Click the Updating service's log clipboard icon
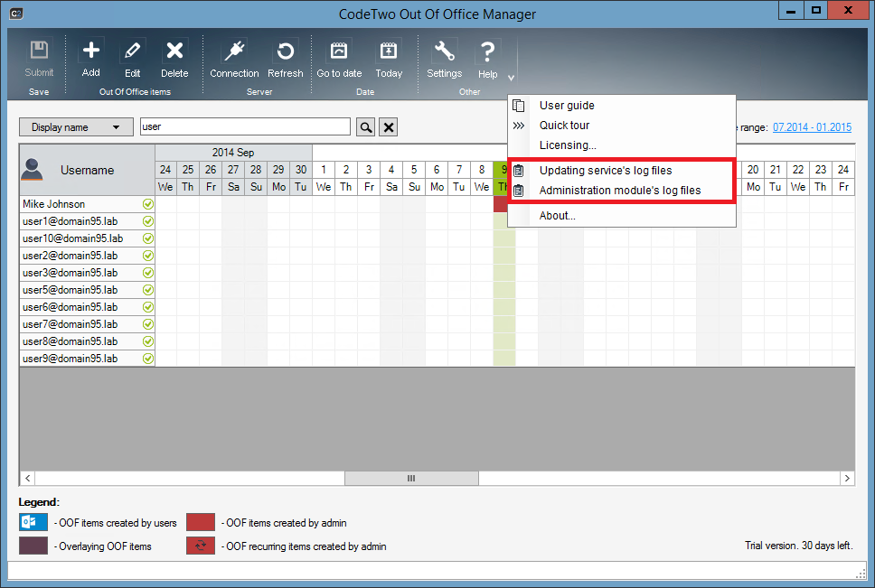The image size is (875, 588). (x=519, y=171)
